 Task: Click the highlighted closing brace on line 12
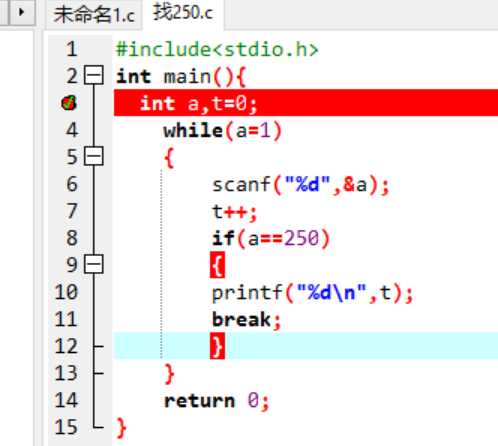217,346
